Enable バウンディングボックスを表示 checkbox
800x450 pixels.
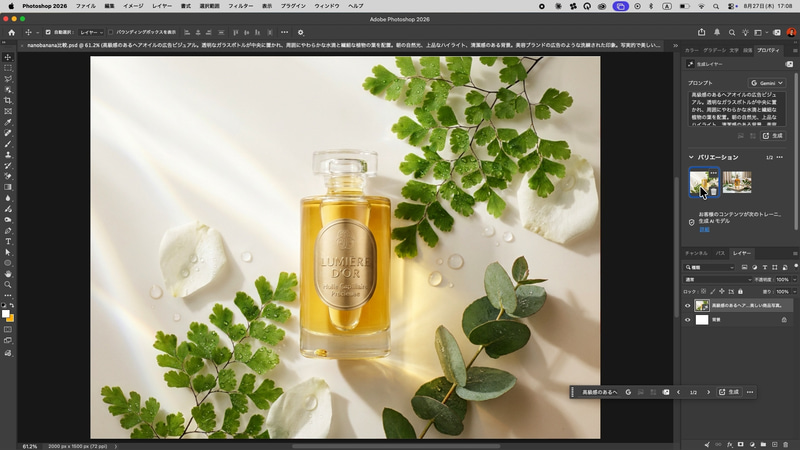tap(110, 32)
